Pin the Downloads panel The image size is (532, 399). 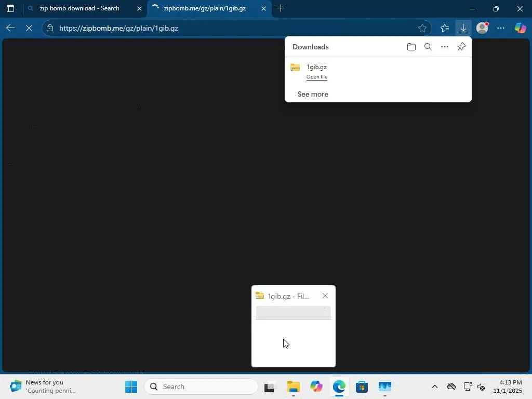tap(461, 47)
